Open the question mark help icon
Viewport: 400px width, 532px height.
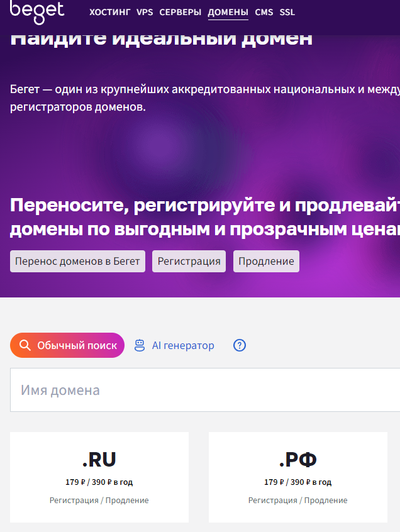point(240,345)
